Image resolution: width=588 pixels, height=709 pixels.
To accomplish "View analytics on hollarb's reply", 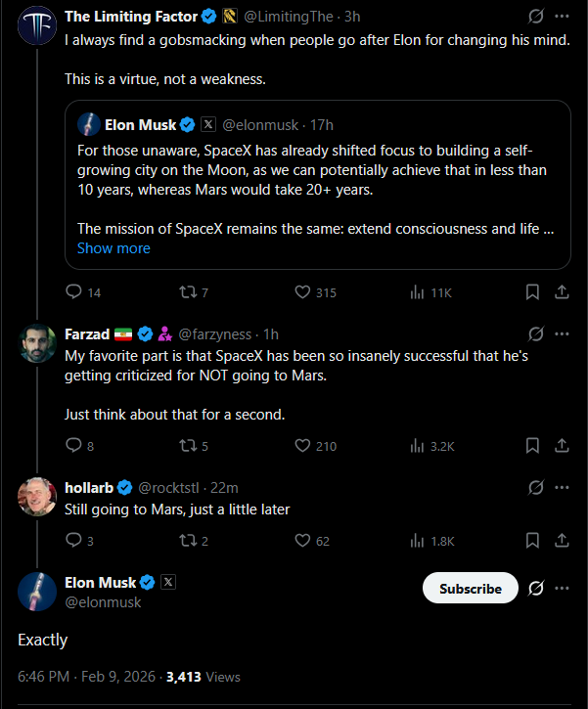I will [417, 540].
